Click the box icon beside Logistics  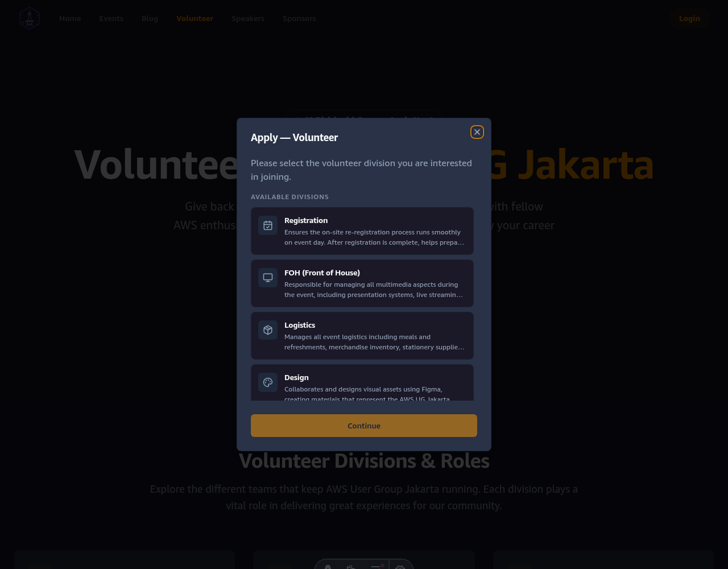pos(268,330)
